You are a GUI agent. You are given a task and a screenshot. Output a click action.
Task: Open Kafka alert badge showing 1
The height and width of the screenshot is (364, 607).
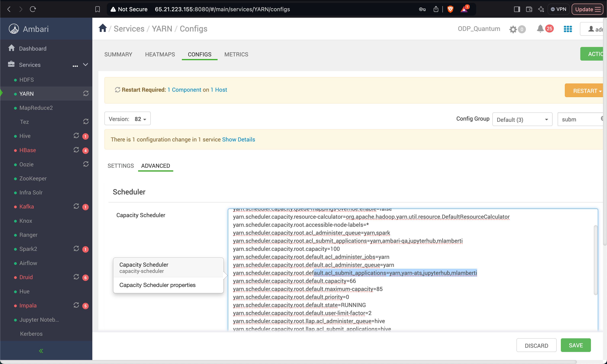(x=85, y=207)
